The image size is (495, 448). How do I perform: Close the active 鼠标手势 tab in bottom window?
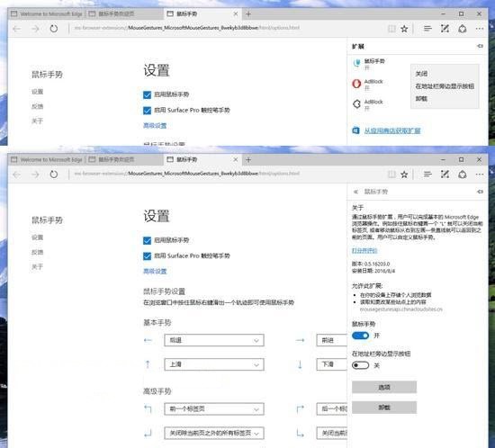[x=236, y=159]
